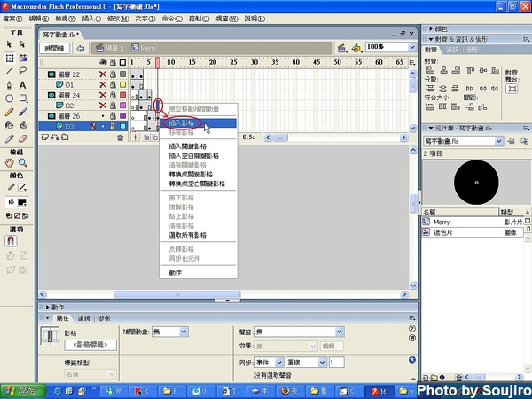Select the Eraser tool
This screenshot has width=532, height=399.
[22, 139]
